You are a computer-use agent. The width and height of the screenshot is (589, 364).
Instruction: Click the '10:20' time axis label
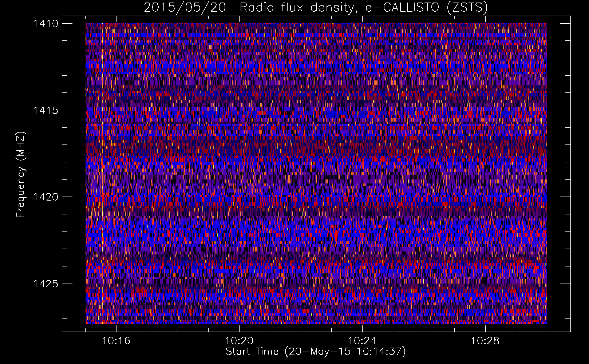tap(239, 341)
